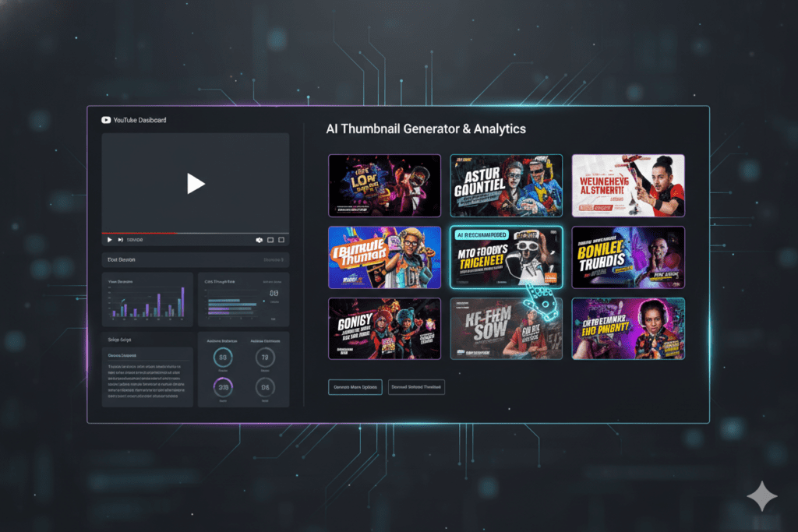
Task: Click the YouTube logo icon in the header
Action: [105, 120]
